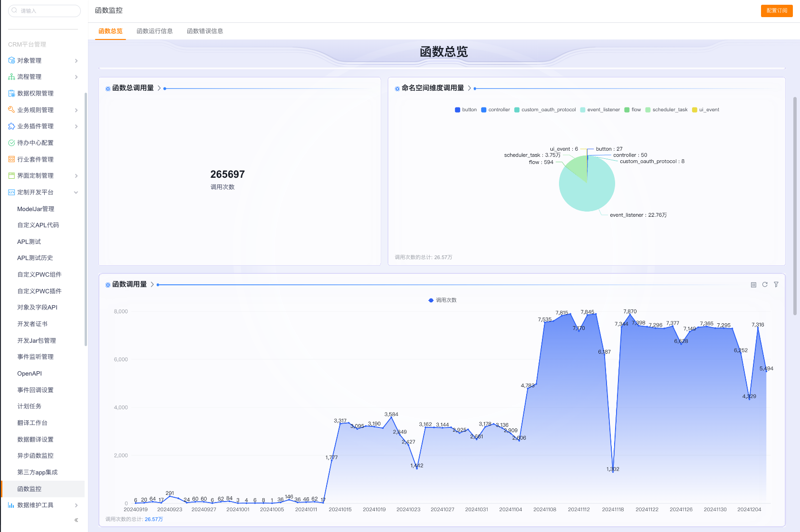800x532 pixels.
Task: Switch to the 函数运行信息 tab
Action: coord(154,31)
